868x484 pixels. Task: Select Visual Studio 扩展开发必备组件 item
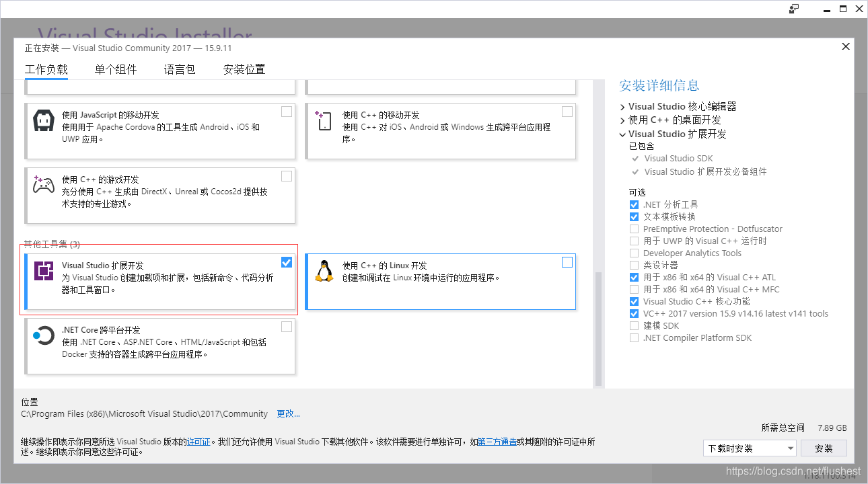click(x=705, y=171)
